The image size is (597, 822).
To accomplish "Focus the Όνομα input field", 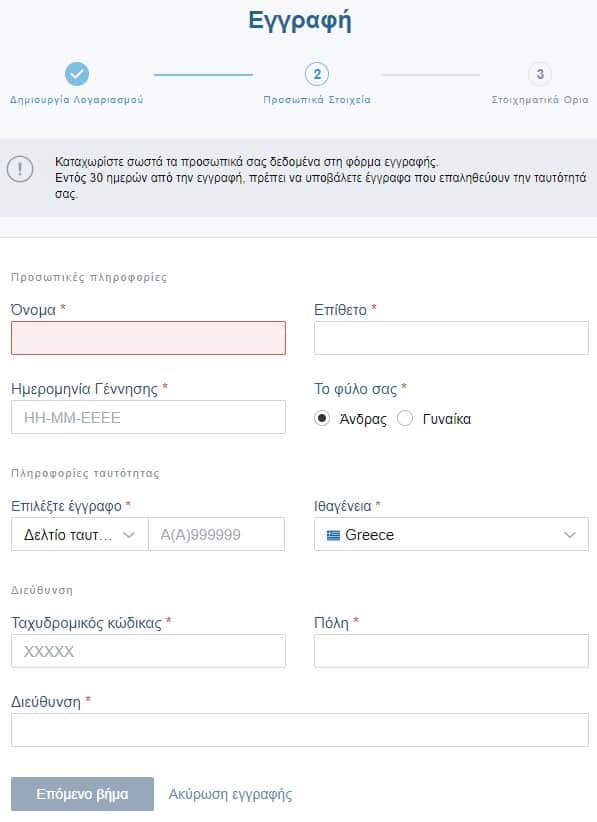I will pyautogui.click(x=148, y=338).
